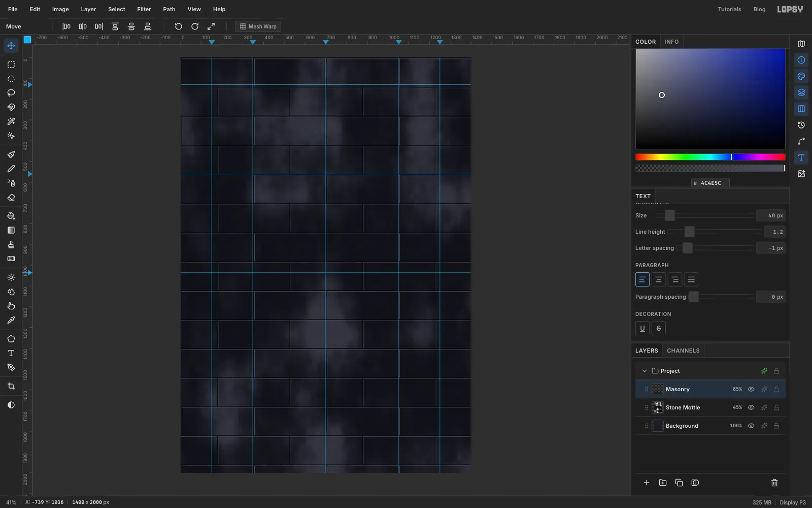Select the Dodge brightness tool
Image resolution: width=812 pixels, height=508 pixels.
(x=11, y=277)
